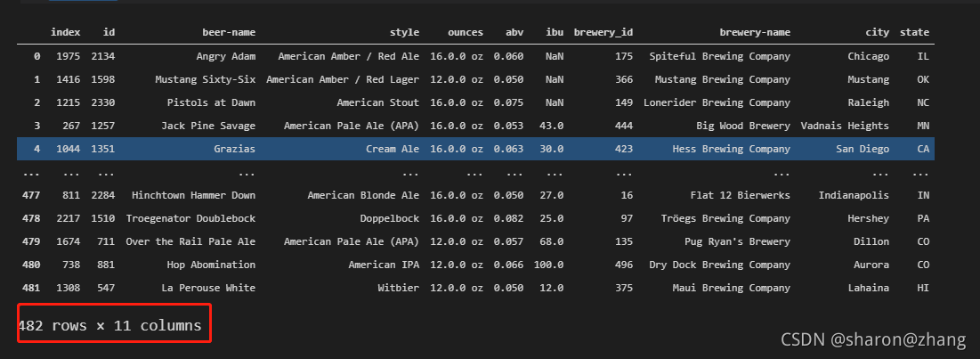Select the 'Maui Brewing Company' cell
This screenshot has height=359, width=980.
(731, 288)
